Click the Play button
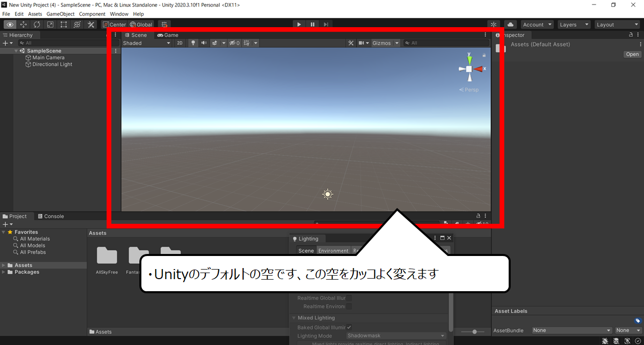Screen dimensions: 644x345 pyautogui.click(x=299, y=25)
